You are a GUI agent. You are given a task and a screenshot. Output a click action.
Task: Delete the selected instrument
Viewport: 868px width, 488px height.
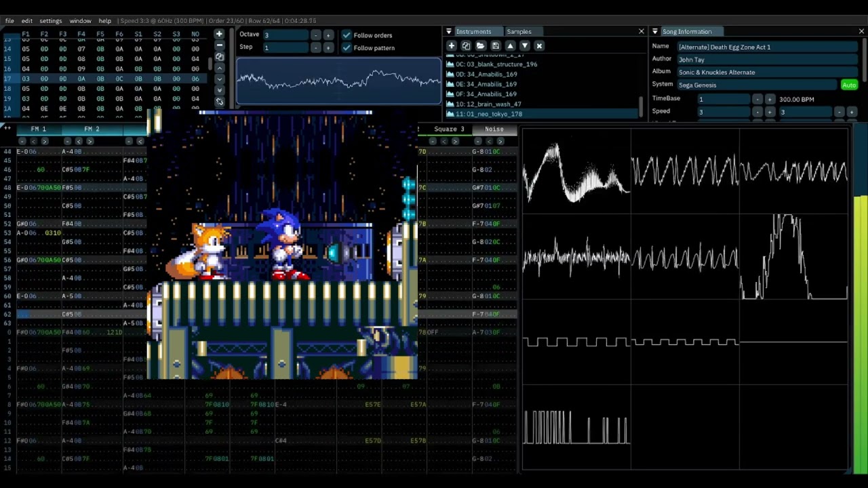tap(539, 46)
